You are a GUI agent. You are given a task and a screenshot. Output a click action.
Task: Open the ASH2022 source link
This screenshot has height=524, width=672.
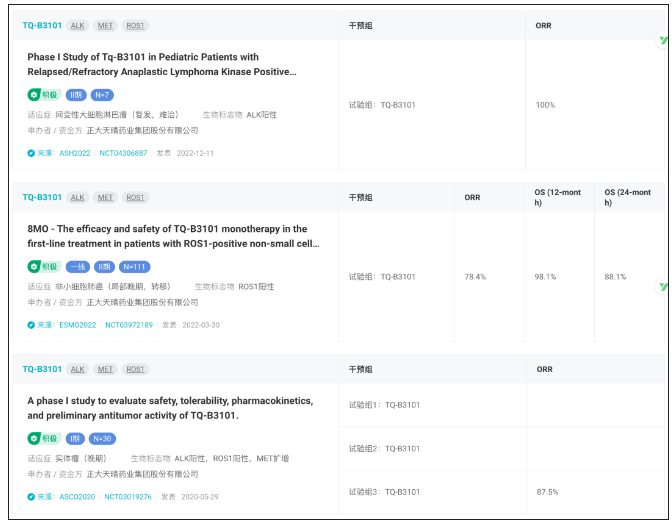tap(75, 153)
